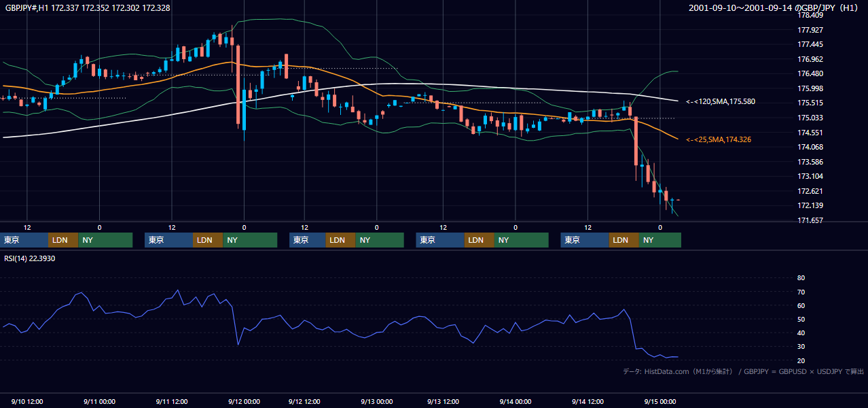
Task: Click the 9/13 12:00 date label
Action: click(443, 401)
